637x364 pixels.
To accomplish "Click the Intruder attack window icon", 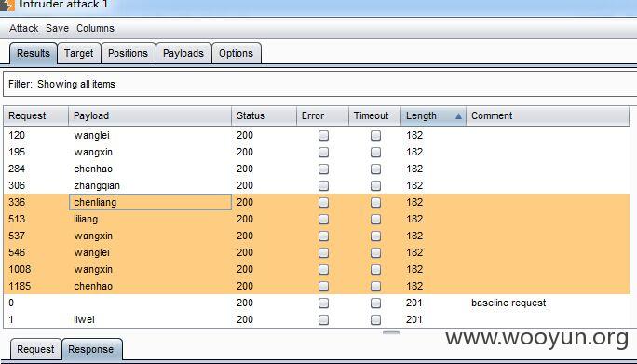I will [7, 5].
